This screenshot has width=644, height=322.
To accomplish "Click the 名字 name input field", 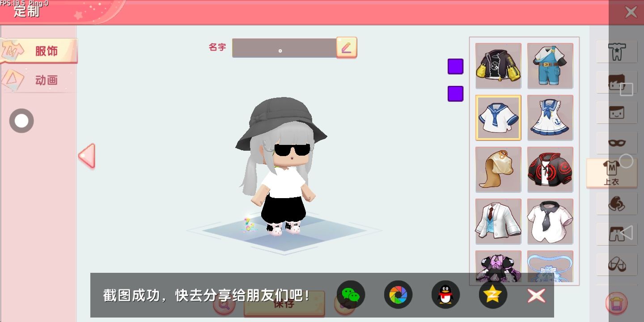I will 284,48.
